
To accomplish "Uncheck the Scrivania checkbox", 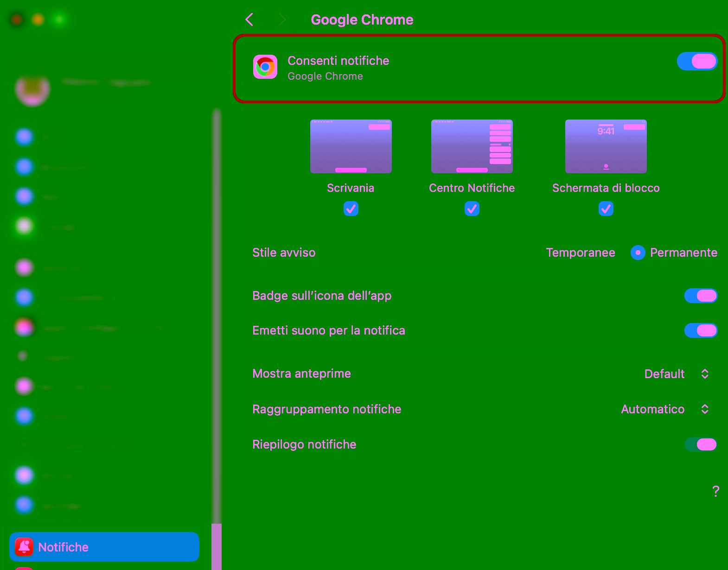I will point(351,209).
